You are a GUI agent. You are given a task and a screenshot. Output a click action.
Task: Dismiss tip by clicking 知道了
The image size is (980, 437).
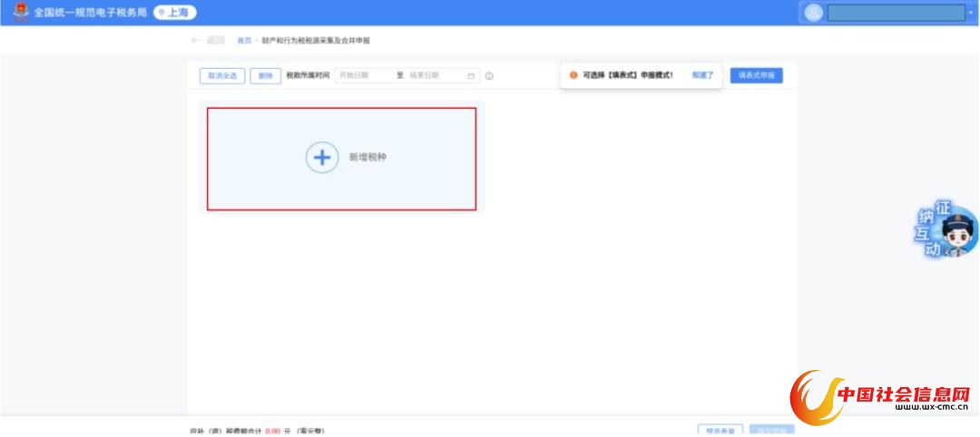pos(702,75)
